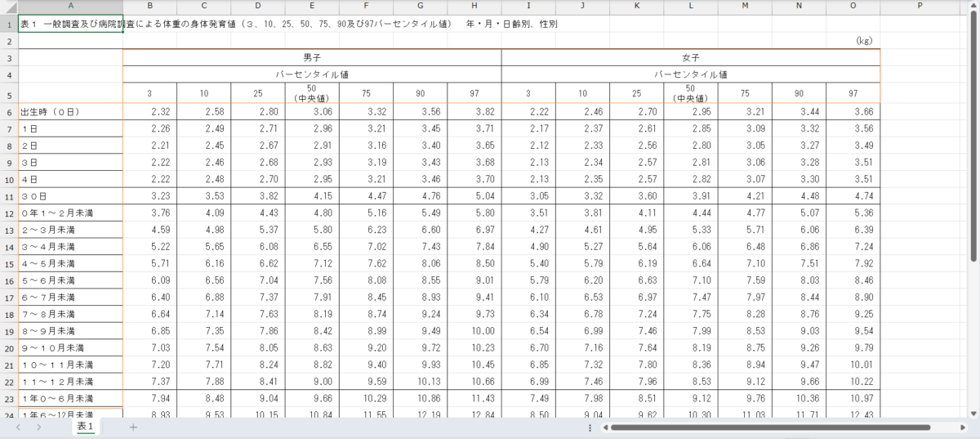The width and height of the screenshot is (980, 439).
Task: Add a new sheet with plus icon
Action: (x=133, y=427)
